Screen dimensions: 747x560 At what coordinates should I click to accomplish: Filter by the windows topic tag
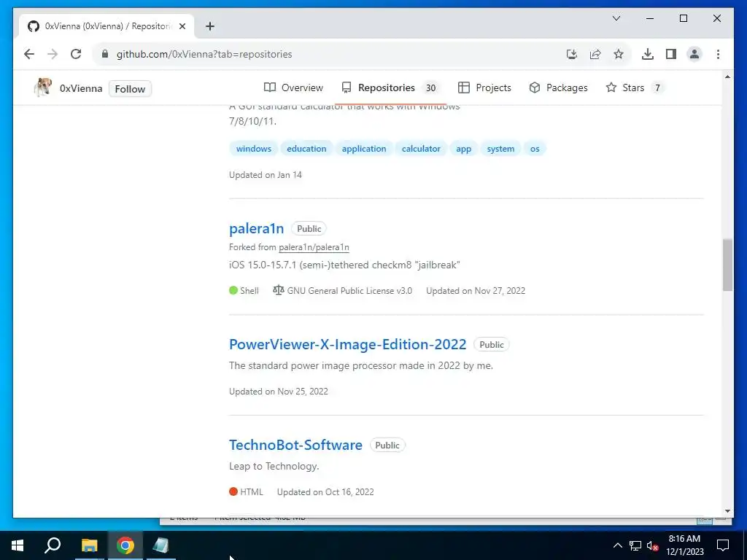point(253,149)
